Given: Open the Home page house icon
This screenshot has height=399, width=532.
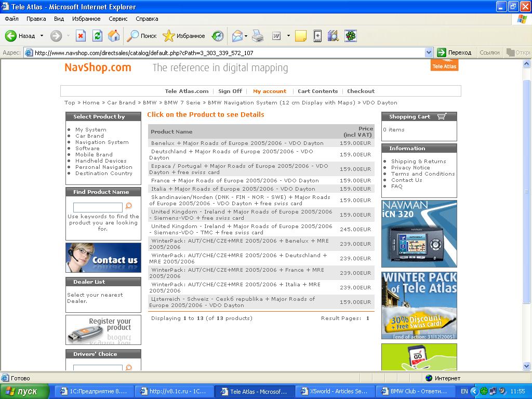Looking at the screenshot, I should pos(114,36).
